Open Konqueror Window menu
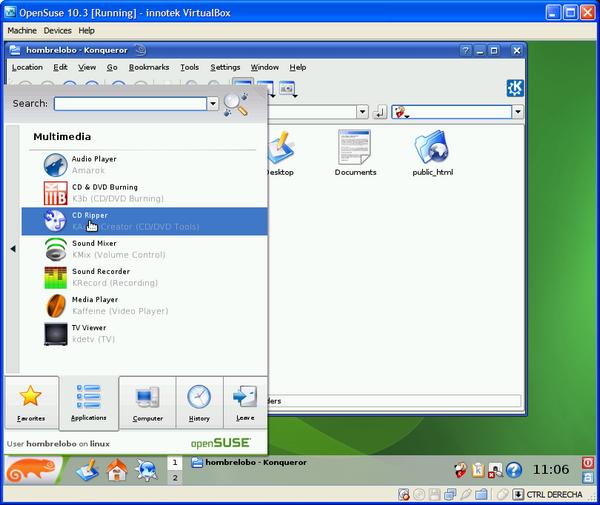This screenshot has height=505, width=600. point(264,67)
